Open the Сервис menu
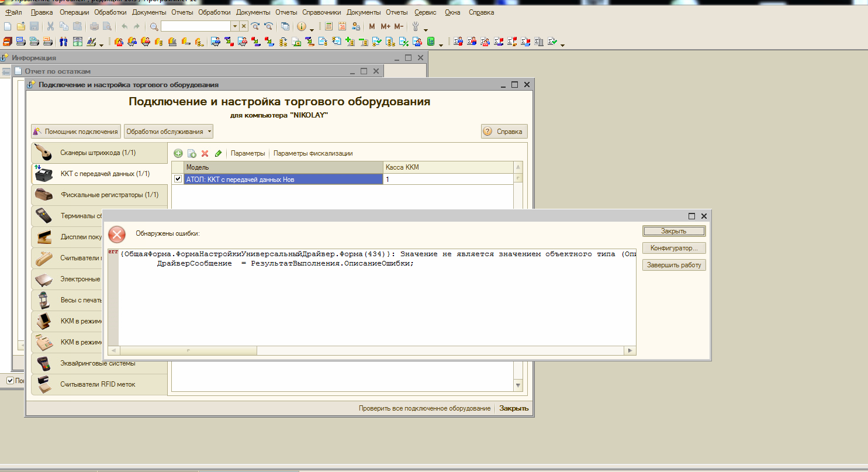 425,12
